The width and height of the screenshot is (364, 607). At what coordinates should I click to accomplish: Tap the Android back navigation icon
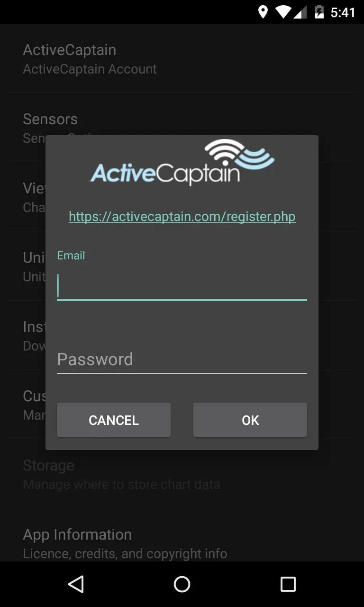point(76,584)
